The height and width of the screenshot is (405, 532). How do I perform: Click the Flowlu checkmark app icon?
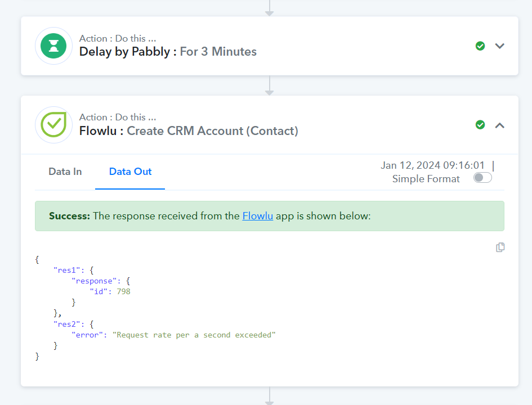pyautogui.click(x=53, y=124)
